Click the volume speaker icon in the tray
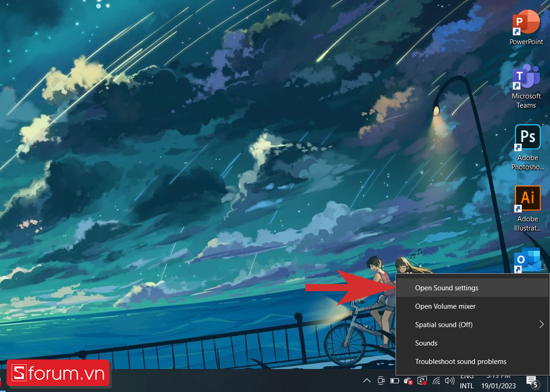Viewport: 550px width, 392px height. click(449, 381)
